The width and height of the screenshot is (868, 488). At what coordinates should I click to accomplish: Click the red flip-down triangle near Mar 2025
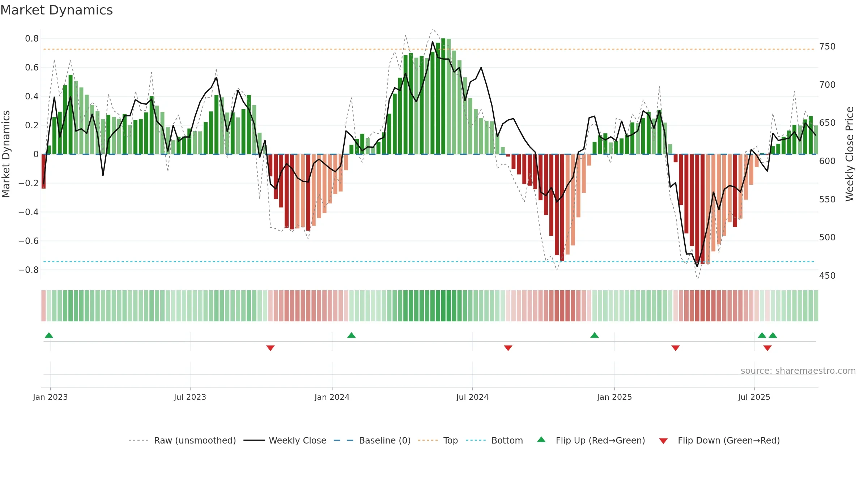676,348
